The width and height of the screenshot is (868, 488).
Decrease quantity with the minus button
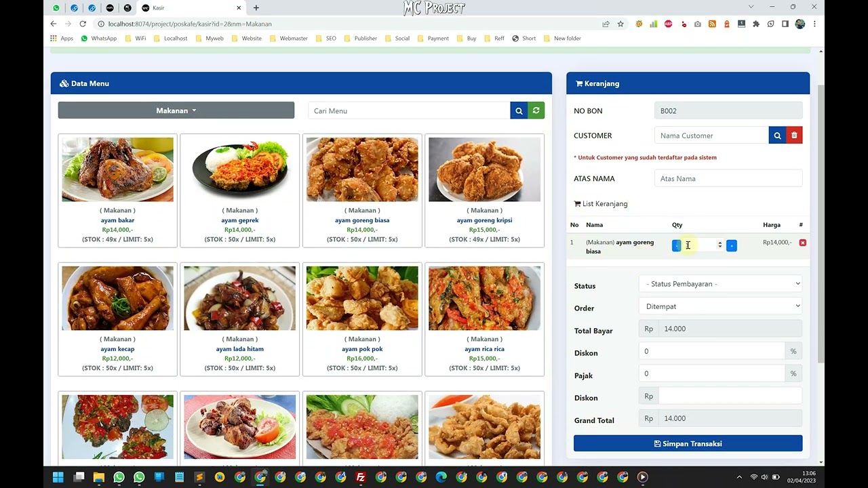tap(676, 245)
